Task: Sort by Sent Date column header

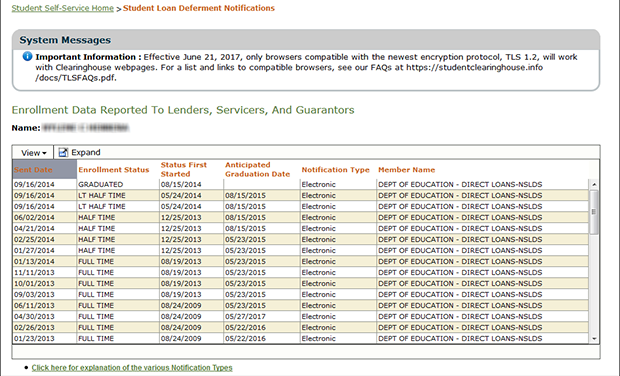Action: pos(45,170)
